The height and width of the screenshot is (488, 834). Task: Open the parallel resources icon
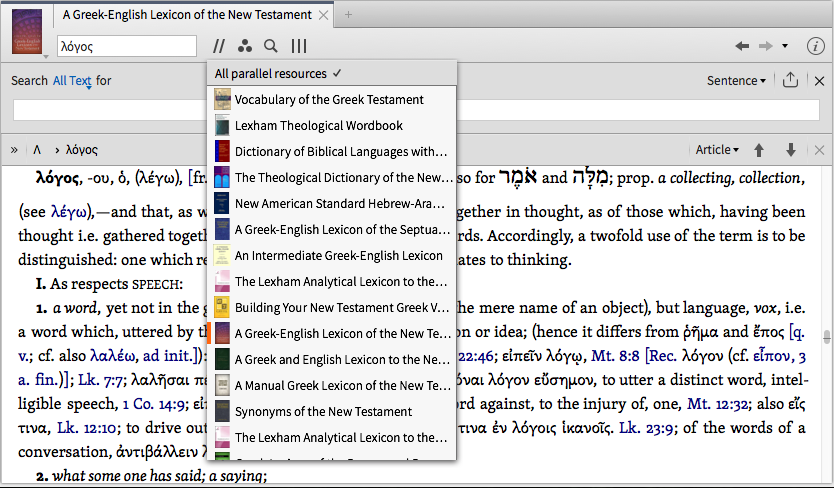click(x=219, y=46)
